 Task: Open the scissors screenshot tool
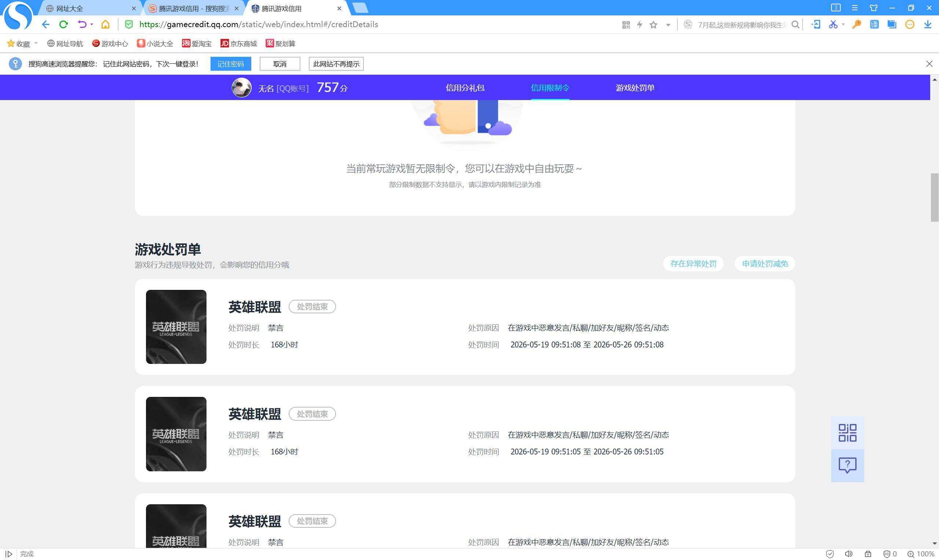[x=833, y=25]
